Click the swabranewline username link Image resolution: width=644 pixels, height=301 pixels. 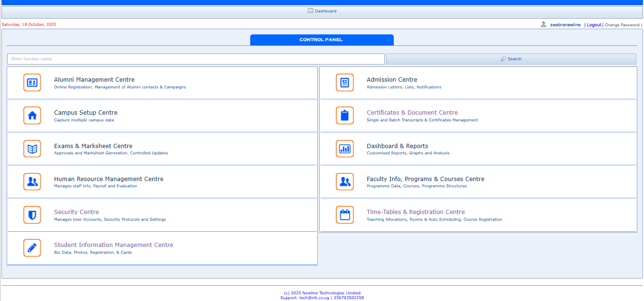(565, 25)
